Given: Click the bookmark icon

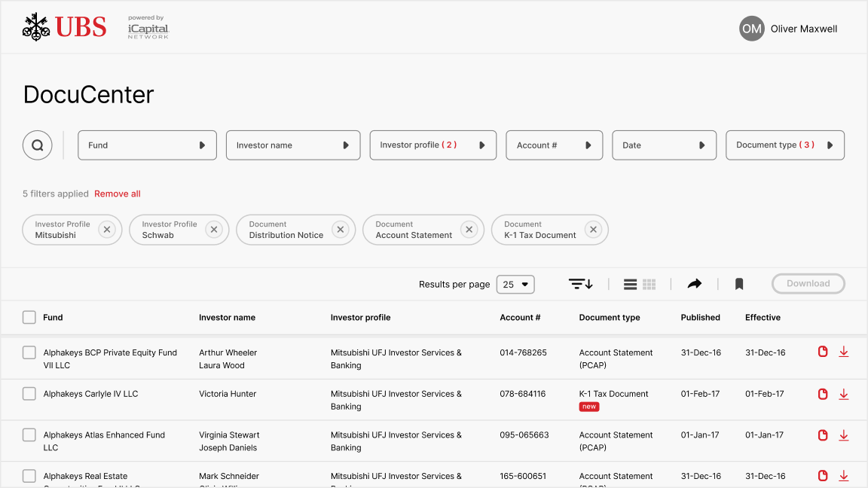Looking at the screenshot, I should click(739, 284).
